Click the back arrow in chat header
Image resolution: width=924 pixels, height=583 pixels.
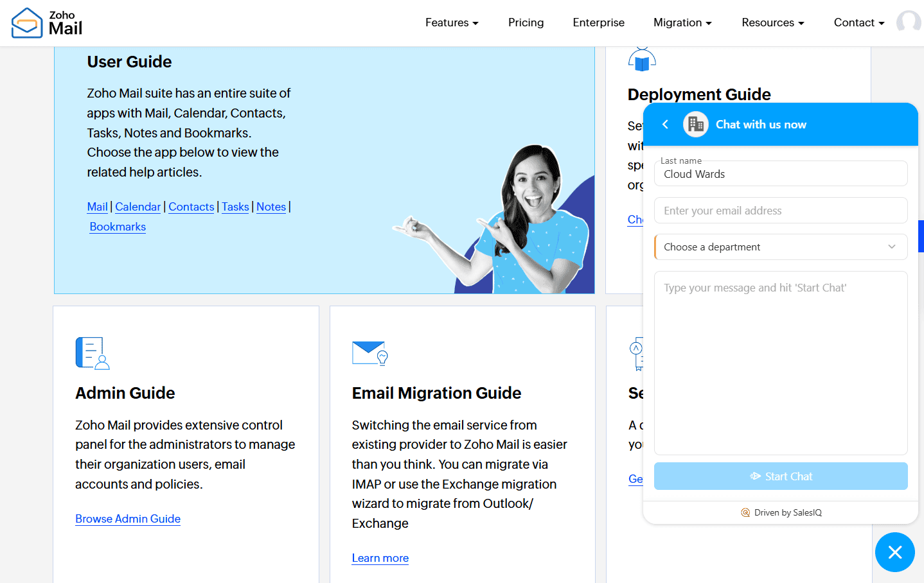click(666, 125)
